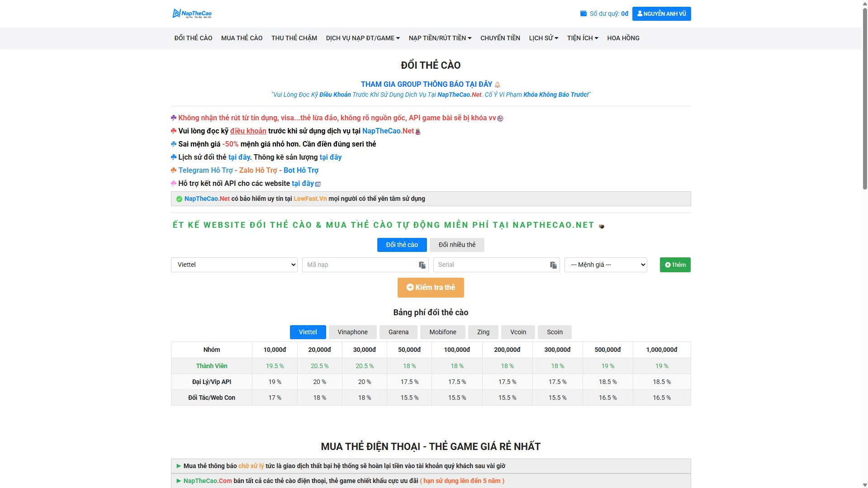Viewport: 868px width, 488px height.
Task: Click 'tại đây' API connection link
Action: (303, 184)
